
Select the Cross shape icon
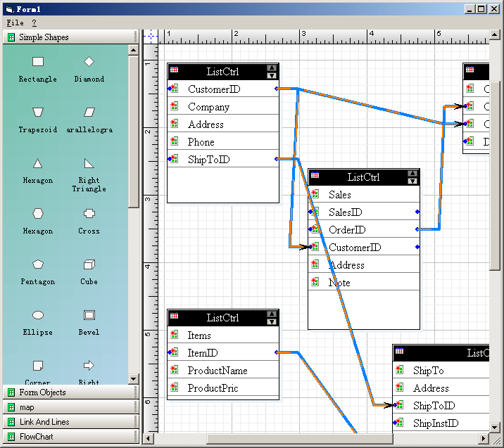tap(89, 214)
